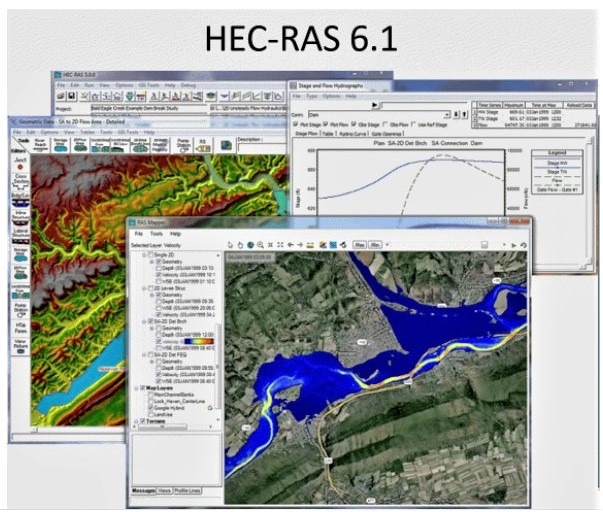Click the play arrow in Hydrographs window
This screenshot has width=603, height=512.
pos(375,105)
